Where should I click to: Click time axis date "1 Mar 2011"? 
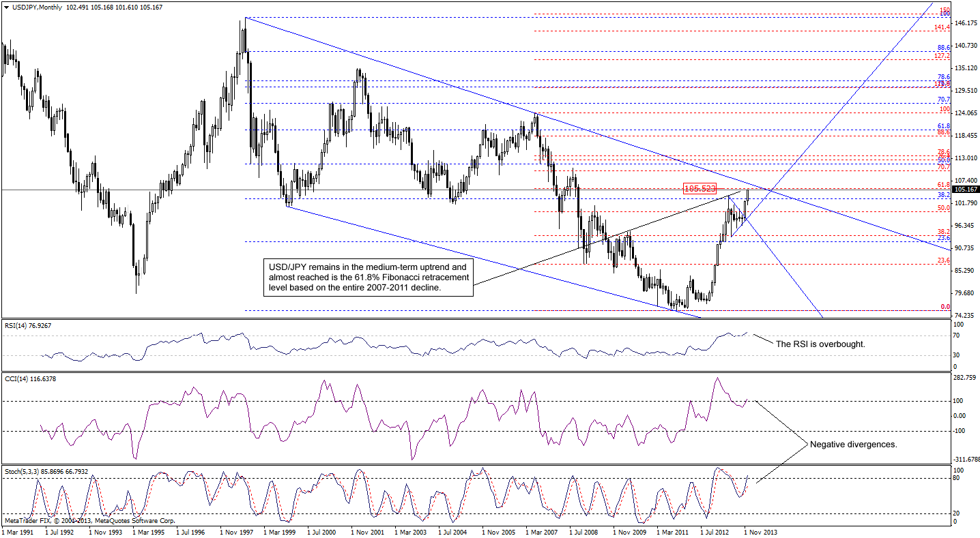tap(672, 531)
